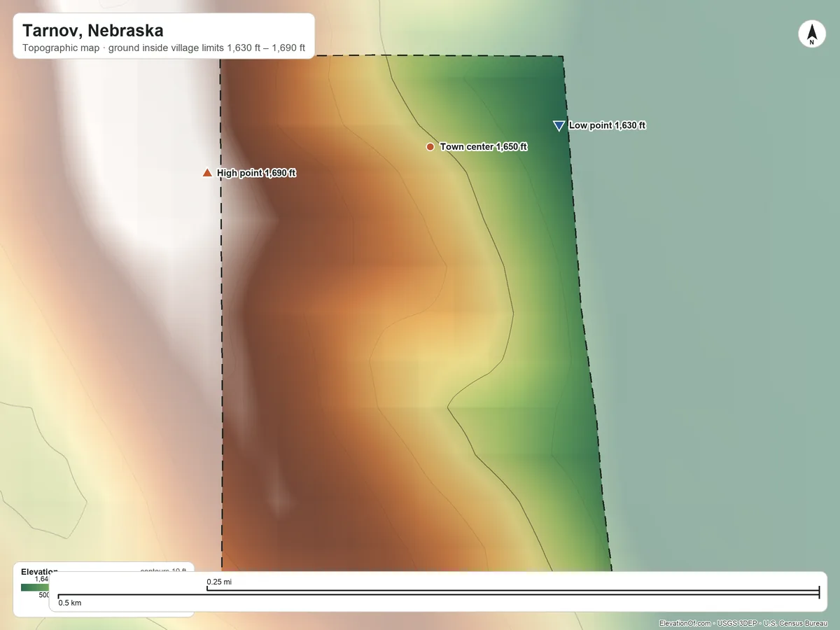This screenshot has width=840, height=630.
Task: Click the north arrow compass icon
Action: pos(811,34)
